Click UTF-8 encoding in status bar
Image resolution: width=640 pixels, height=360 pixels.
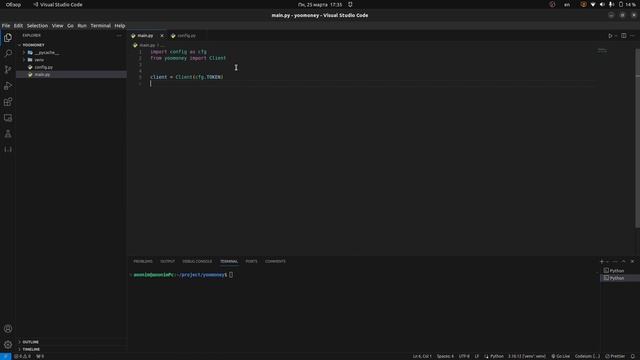[x=464, y=356]
